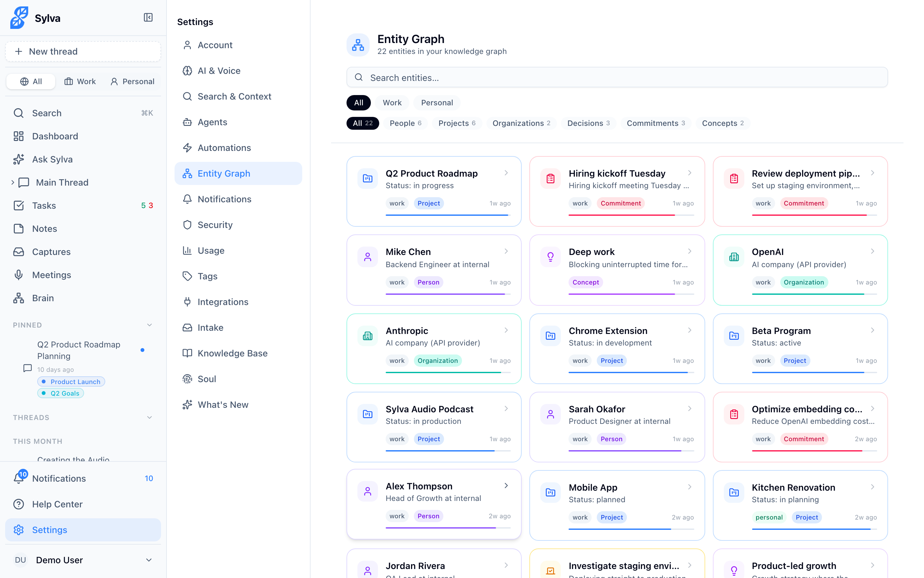Viewport: 924px width, 578px height.
Task: Click the Deep work lightbulb icon
Action: tap(551, 257)
